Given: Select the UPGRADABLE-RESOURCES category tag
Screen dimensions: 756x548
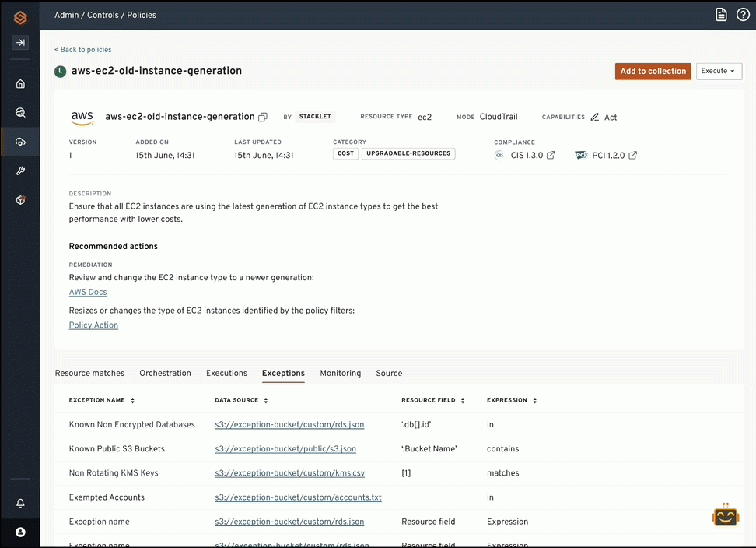Looking at the screenshot, I should pyautogui.click(x=408, y=154).
